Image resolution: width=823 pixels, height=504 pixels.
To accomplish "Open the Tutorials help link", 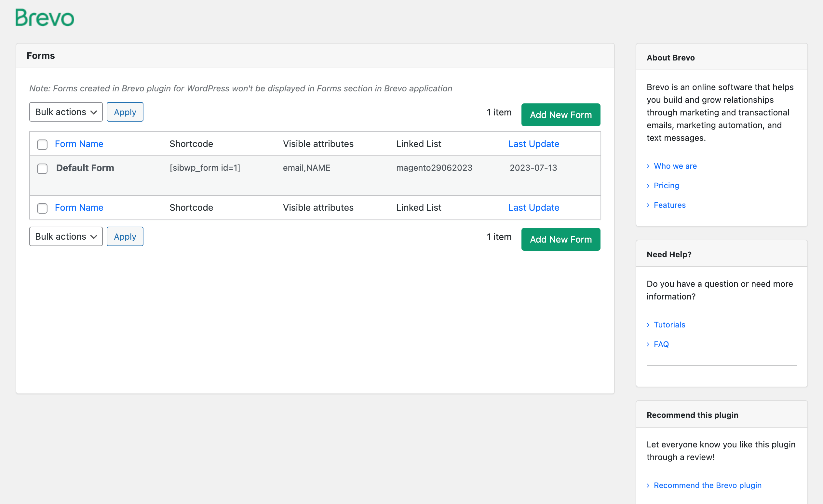I will click(669, 325).
